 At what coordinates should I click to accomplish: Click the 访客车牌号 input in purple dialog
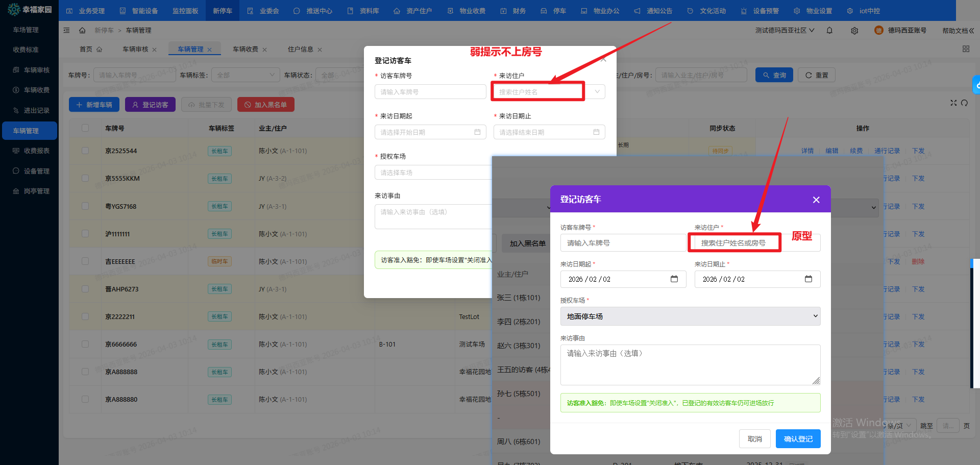pos(623,243)
